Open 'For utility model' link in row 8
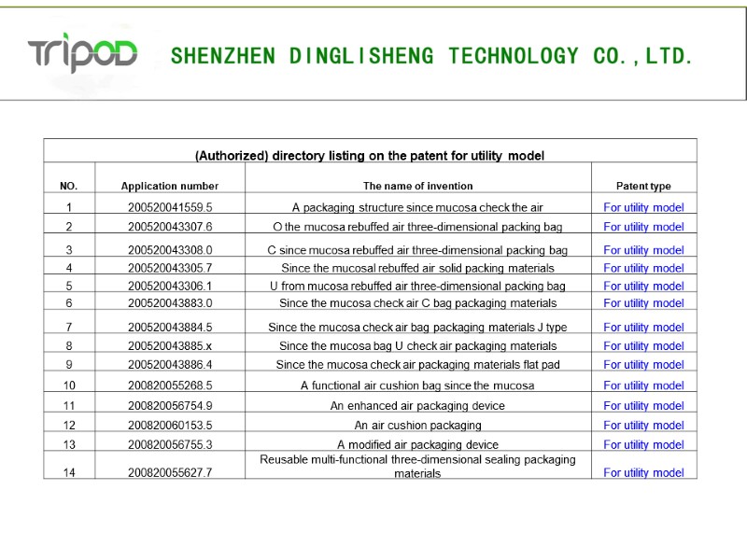Screen dimensions: 747x560 643,345
